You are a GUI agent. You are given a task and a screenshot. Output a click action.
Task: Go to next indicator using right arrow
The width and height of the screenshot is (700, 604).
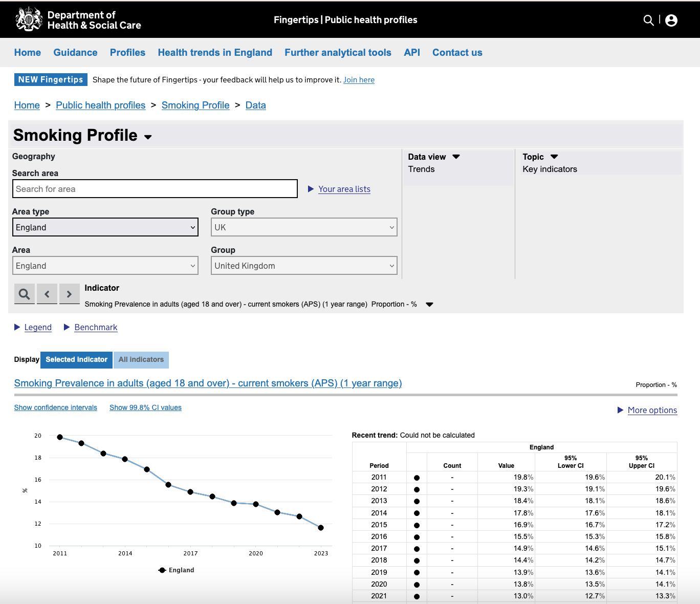pyautogui.click(x=69, y=294)
